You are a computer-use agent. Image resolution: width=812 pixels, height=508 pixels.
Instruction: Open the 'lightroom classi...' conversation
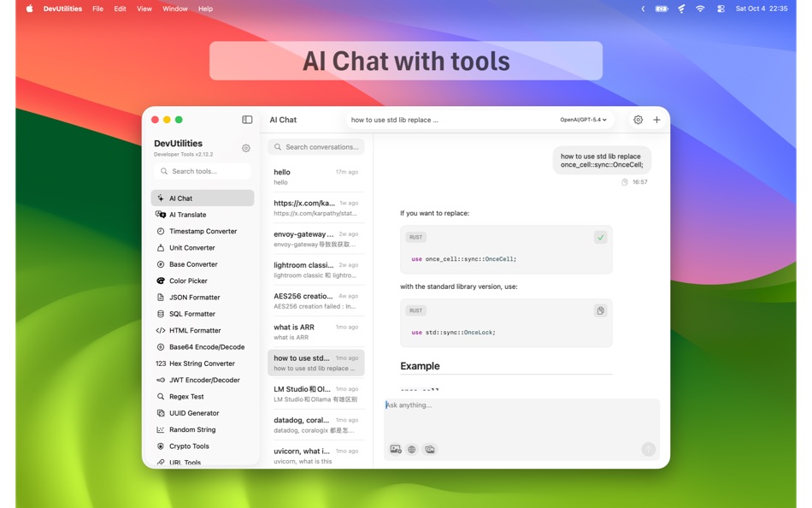(316, 270)
